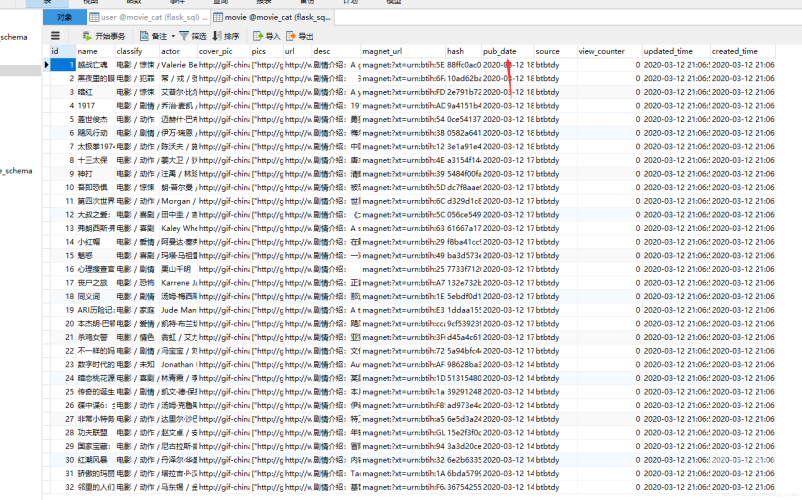Click the pub_date column header
This screenshot has height=500, width=802.
pos(508,51)
